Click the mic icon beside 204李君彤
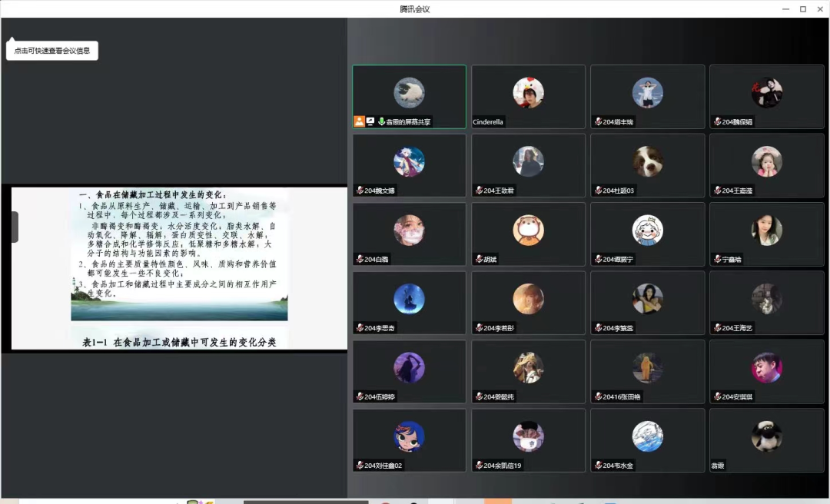This screenshot has width=830, height=504. tap(480, 328)
